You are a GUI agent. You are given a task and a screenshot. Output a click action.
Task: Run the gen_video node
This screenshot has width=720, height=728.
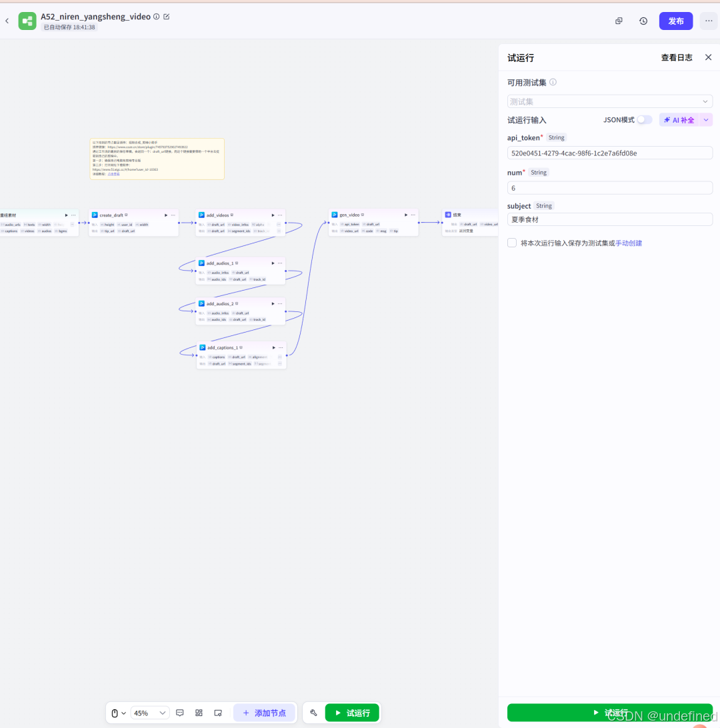[406, 215]
